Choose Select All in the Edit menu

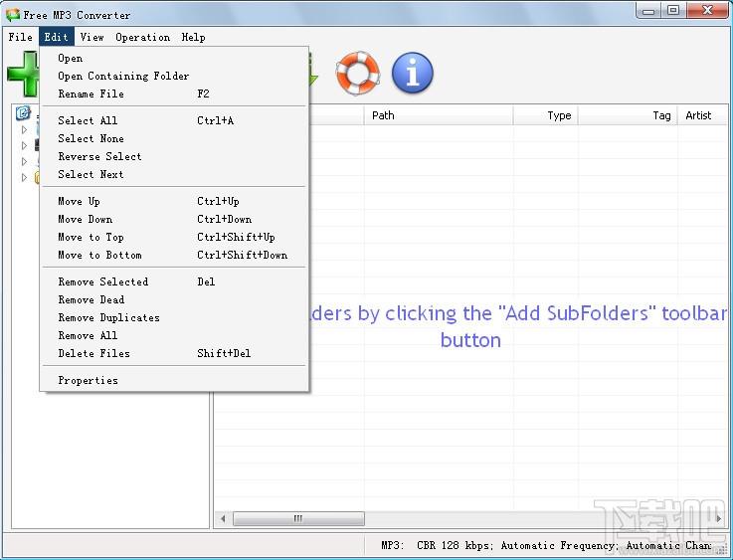coord(174,120)
